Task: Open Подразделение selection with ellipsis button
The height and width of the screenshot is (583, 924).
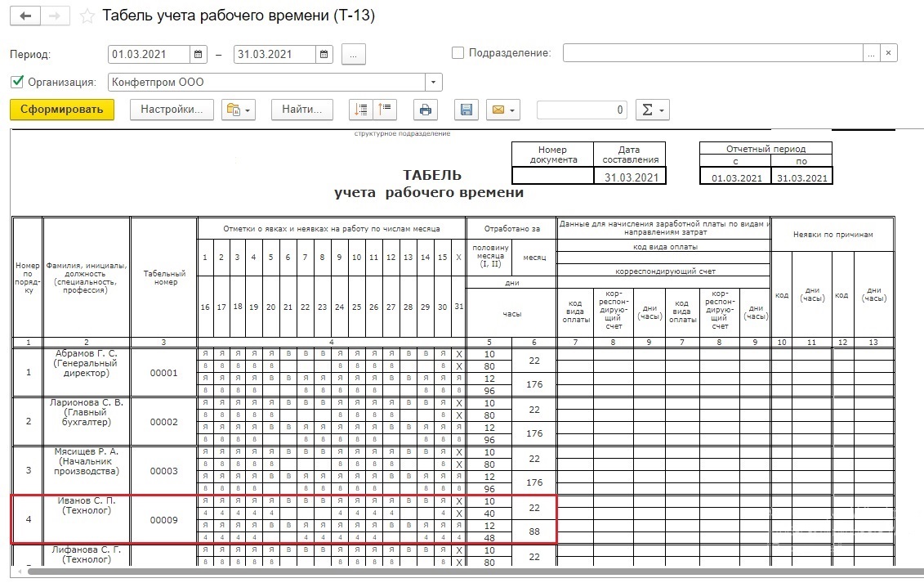Action: click(x=872, y=52)
